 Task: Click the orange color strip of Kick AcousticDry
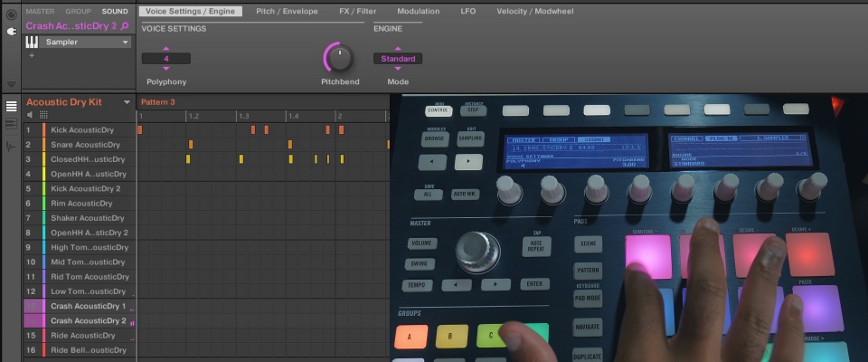click(43, 129)
